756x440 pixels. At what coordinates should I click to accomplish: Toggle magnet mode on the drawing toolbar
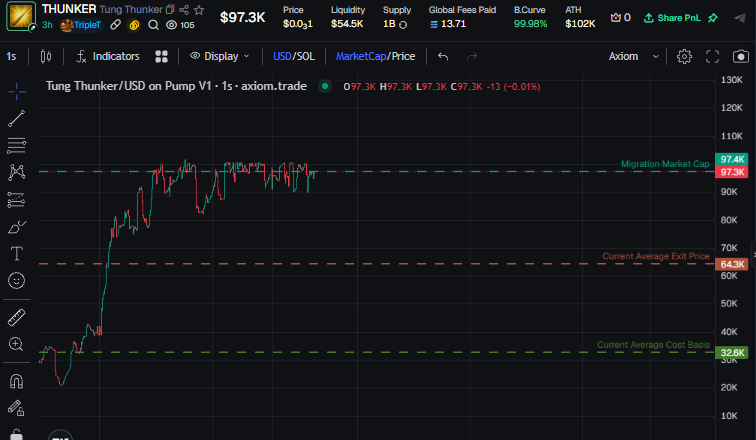pyautogui.click(x=16, y=382)
